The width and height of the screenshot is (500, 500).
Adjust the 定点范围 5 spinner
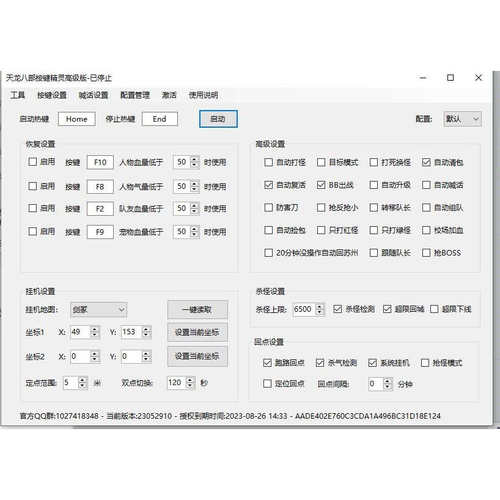[75, 383]
